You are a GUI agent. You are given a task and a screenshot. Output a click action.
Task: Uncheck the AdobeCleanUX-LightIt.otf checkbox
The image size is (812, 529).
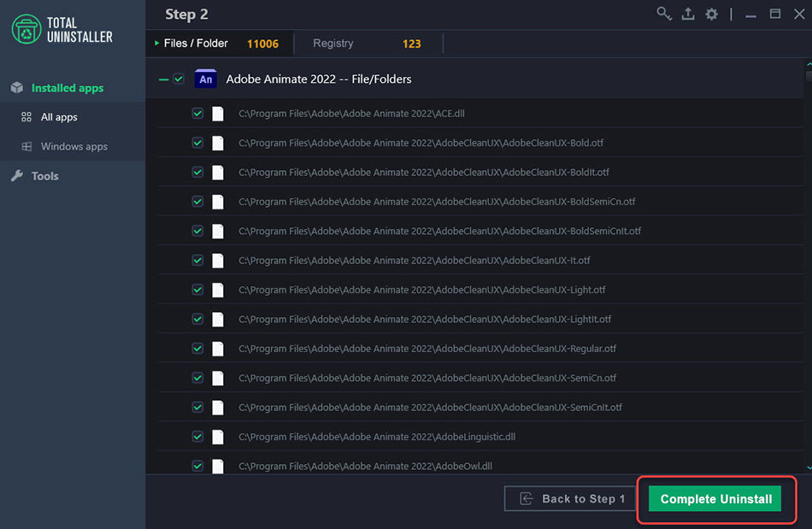click(x=197, y=320)
